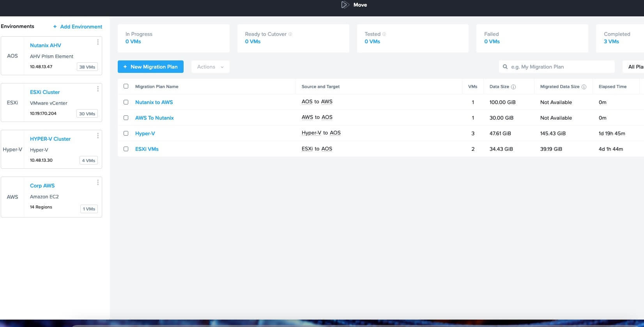Select the Completed 3 VMs status card
644x327 pixels.
click(x=619, y=38)
